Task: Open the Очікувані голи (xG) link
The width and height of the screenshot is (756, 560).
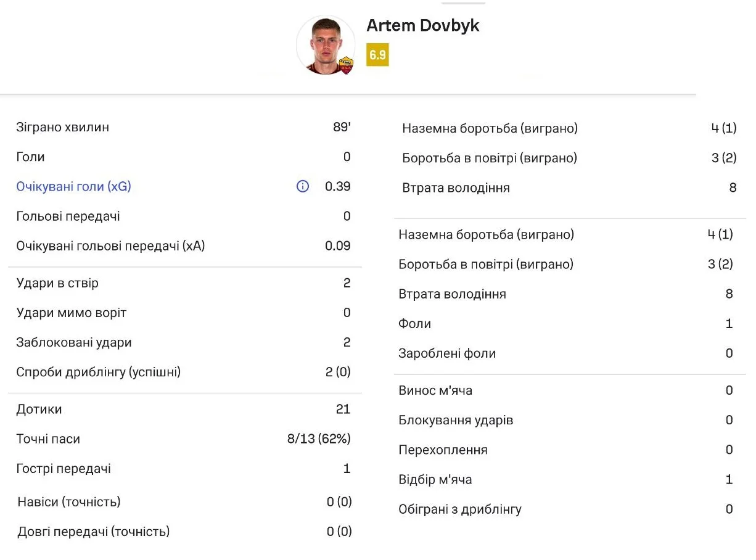Action: [73, 186]
